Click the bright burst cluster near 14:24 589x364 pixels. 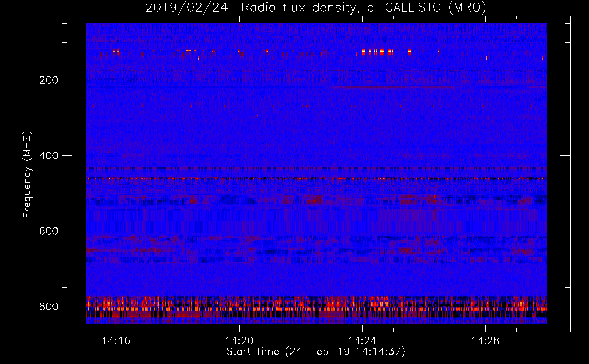click(378, 51)
